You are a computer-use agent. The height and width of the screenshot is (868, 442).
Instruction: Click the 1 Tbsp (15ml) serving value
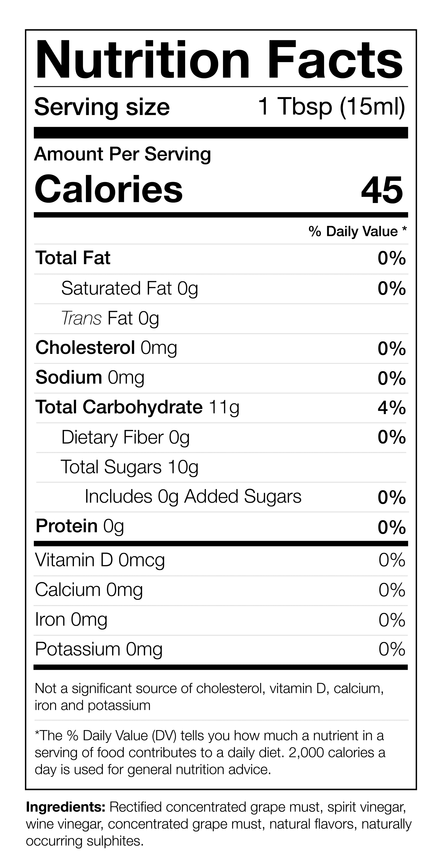[x=332, y=107]
